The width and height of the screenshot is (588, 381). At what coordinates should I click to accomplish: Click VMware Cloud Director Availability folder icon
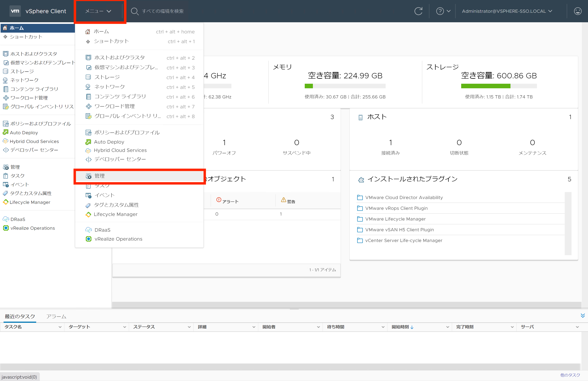tap(360, 197)
